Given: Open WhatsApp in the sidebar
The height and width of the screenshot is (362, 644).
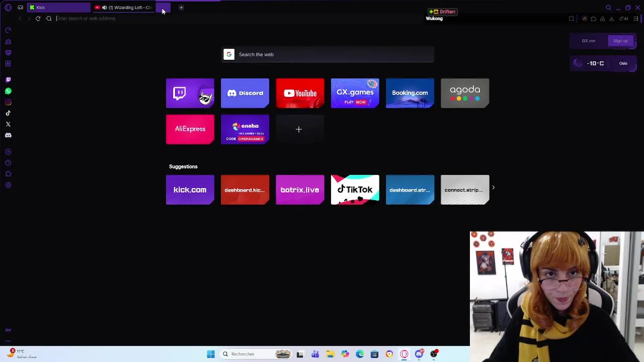Looking at the screenshot, I should click(x=8, y=91).
